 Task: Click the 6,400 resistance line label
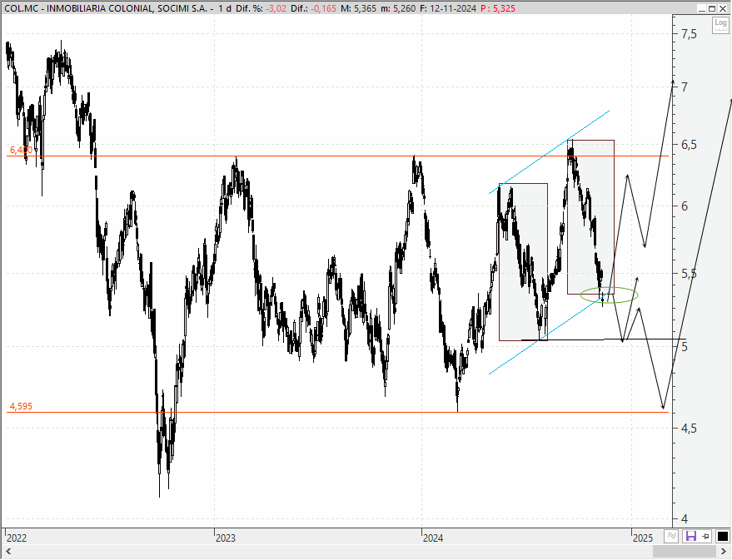21,150
